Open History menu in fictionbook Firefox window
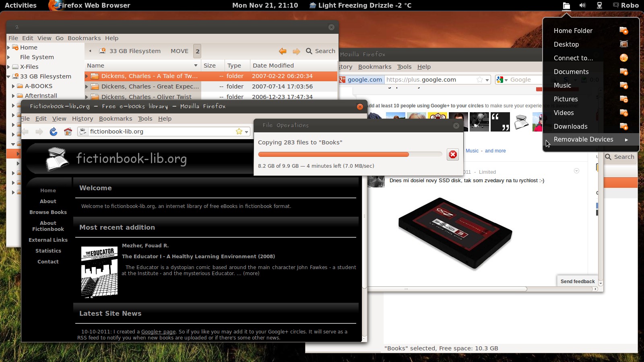The height and width of the screenshot is (362, 644). [83, 119]
